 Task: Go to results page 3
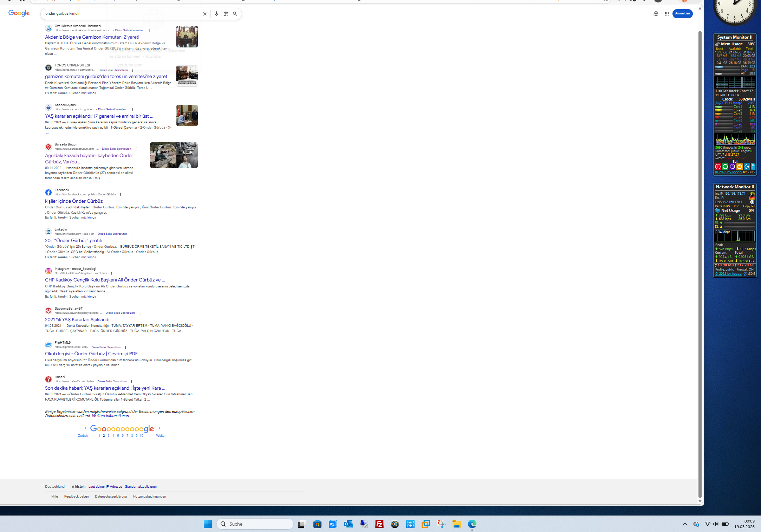point(109,436)
